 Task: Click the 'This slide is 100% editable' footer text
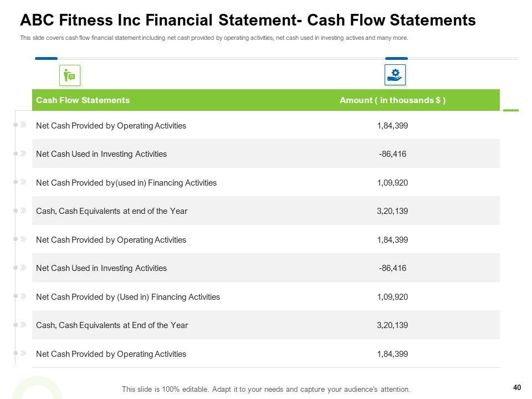click(x=266, y=389)
